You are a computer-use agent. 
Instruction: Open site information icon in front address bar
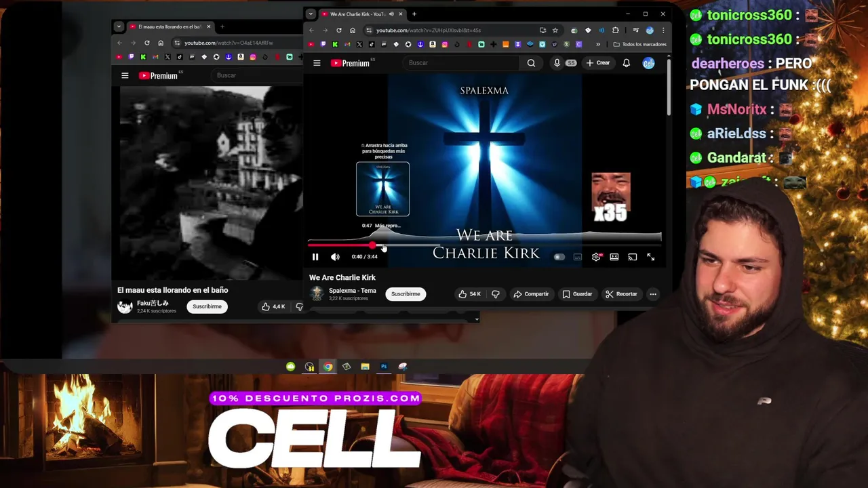pos(369,30)
